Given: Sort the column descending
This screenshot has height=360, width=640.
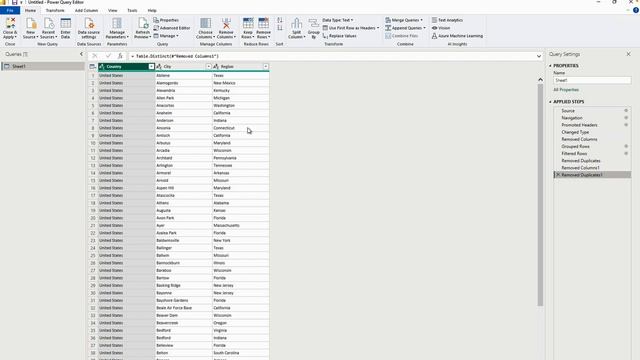Looking at the screenshot, I should point(280,28).
